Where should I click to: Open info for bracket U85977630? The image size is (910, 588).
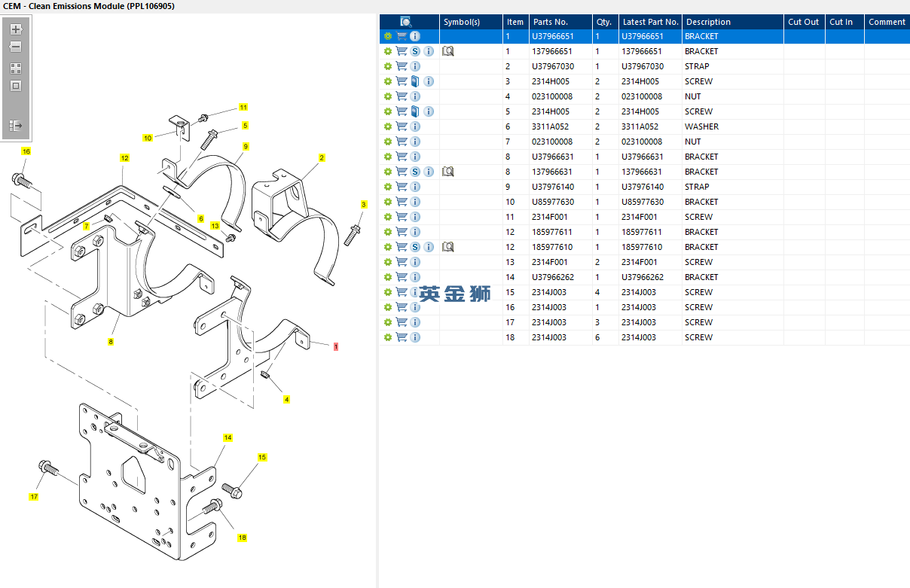[415, 202]
